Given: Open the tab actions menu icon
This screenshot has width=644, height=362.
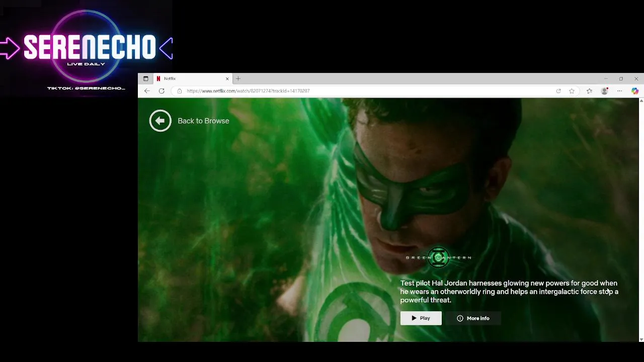Looking at the screenshot, I should tap(146, 78).
